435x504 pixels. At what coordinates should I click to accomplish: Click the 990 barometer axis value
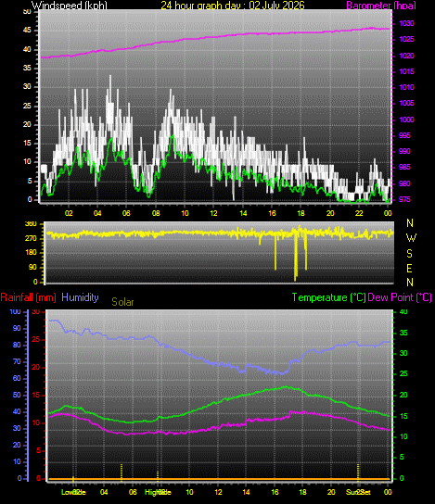coord(404,151)
